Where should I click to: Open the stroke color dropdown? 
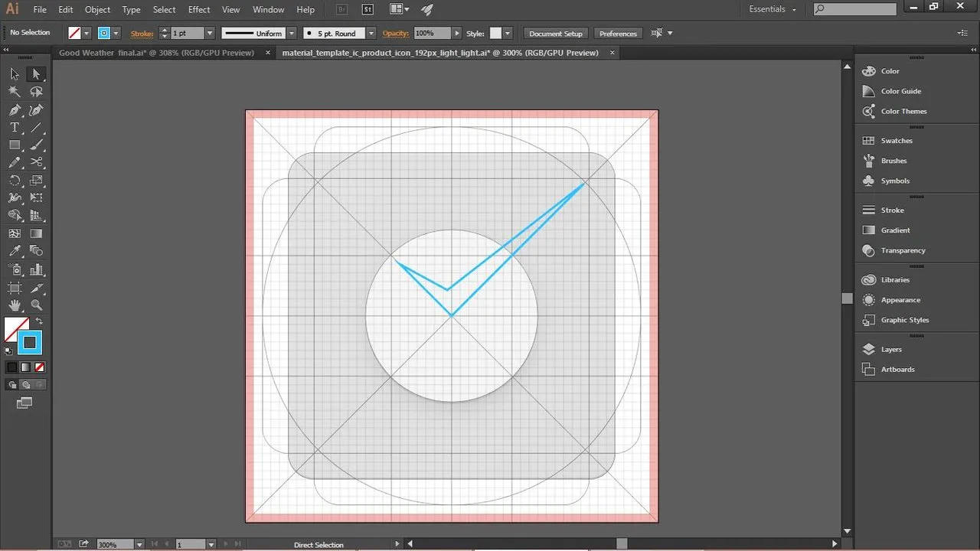[116, 33]
